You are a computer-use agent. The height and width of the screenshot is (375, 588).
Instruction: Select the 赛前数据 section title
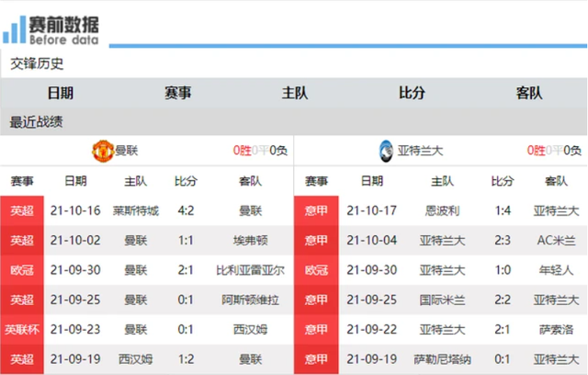[x=64, y=25]
